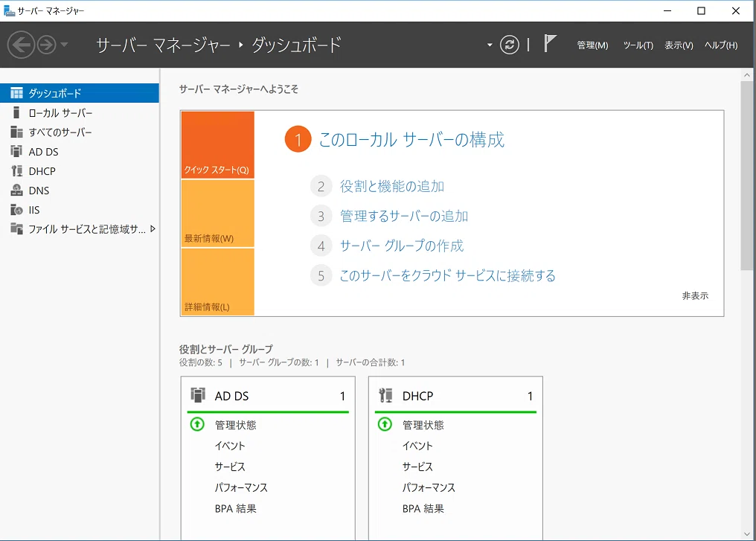Open BPA 結果 in DHCP tile

(423, 509)
